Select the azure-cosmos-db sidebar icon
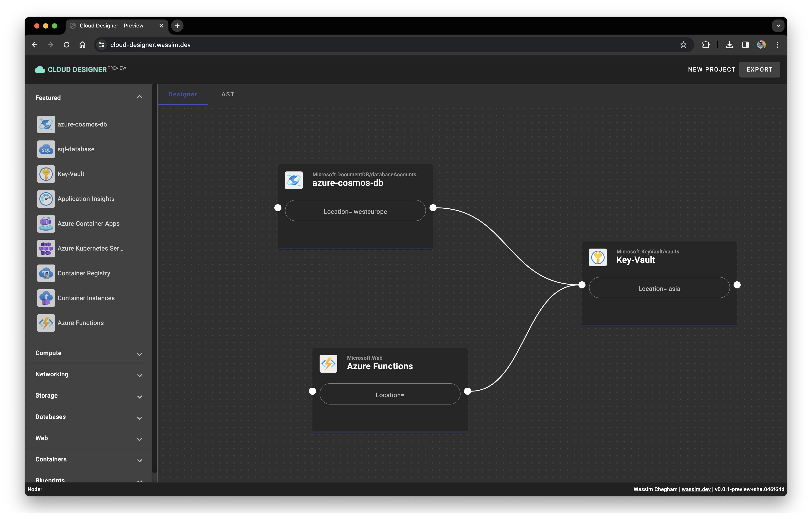 tap(46, 124)
